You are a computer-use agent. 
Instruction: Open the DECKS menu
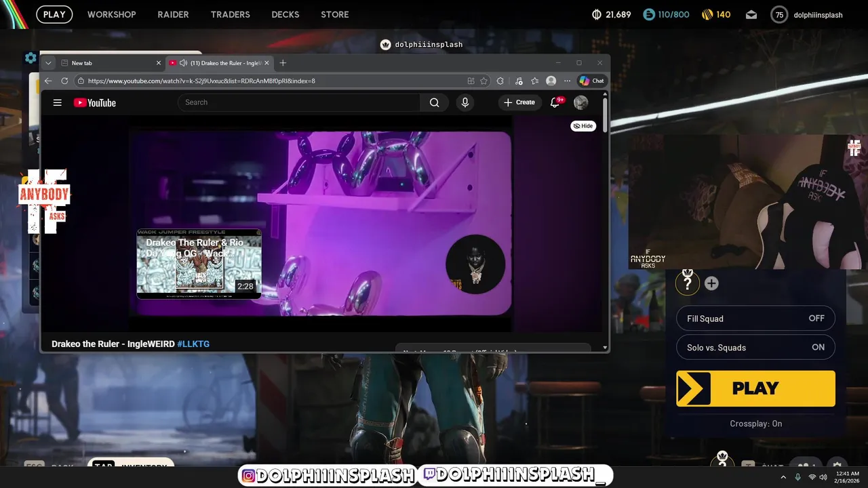click(x=285, y=14)
